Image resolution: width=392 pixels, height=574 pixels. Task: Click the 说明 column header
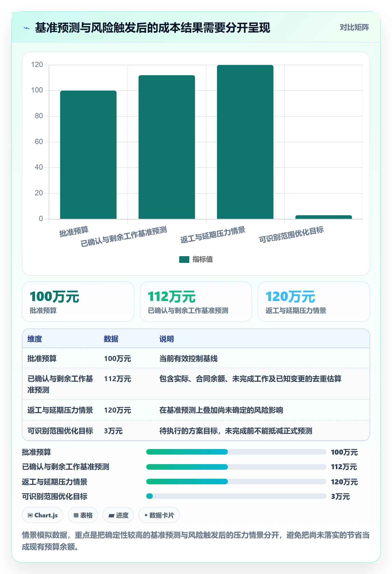click(167, 339)
